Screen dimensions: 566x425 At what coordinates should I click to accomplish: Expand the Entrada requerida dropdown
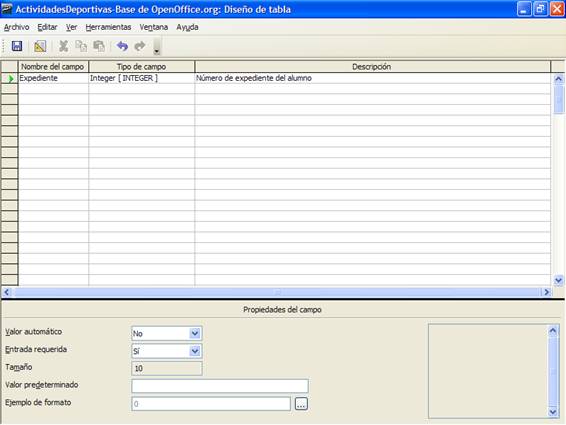(195, 351)
